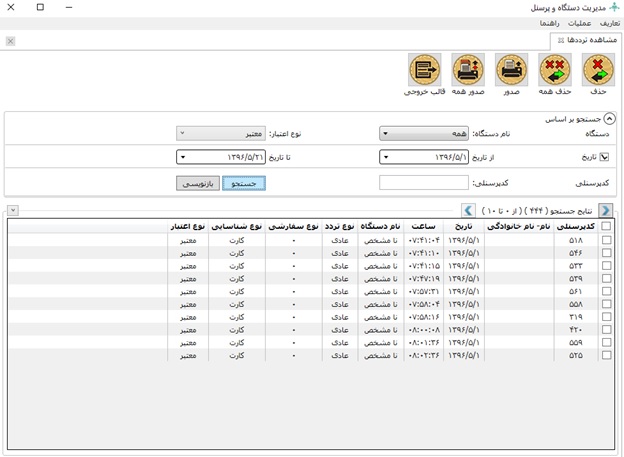Check the row for personnel code ۳۱۹

pyautogui.click(x=606, y=316)
